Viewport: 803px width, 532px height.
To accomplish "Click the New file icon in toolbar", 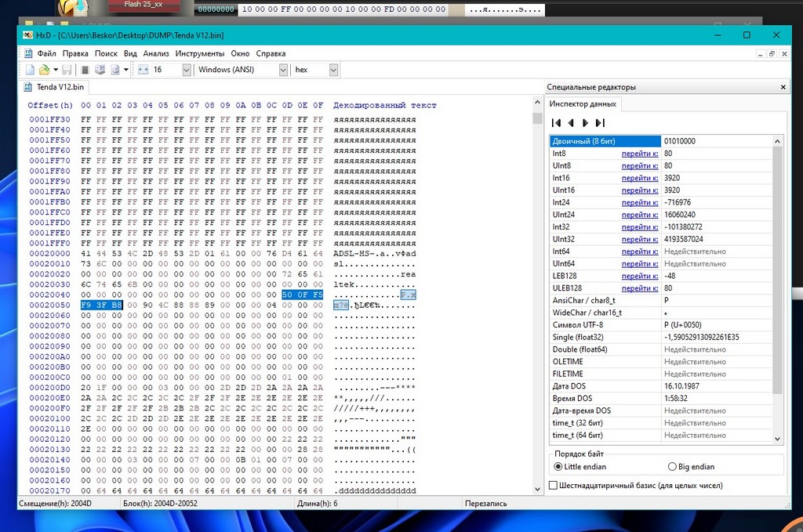I will [x=30, y=70].
